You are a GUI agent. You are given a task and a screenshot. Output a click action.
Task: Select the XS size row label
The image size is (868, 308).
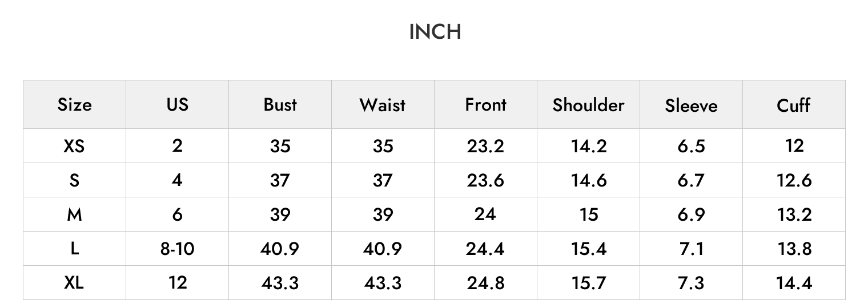[74, 146]
